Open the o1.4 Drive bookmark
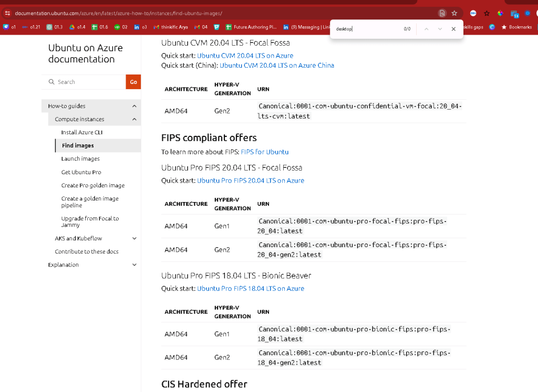The height and width of the screenshot is (392, 538). coord(78,27)
